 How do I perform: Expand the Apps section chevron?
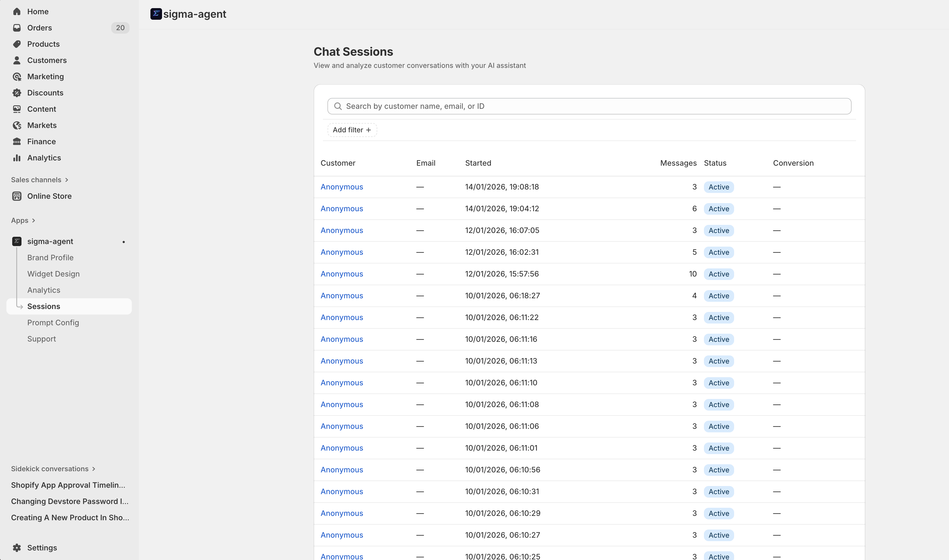[x=34, y=221]
